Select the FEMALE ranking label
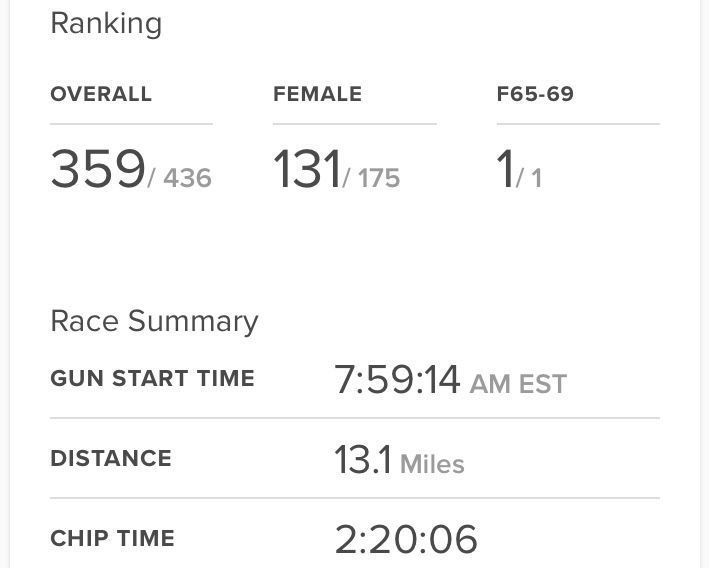Screen dimensions: 709x568 pos(317,95)
